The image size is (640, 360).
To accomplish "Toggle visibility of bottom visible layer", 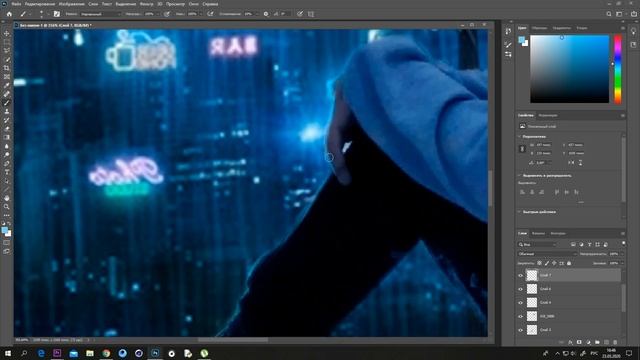I will click(520, 330).
